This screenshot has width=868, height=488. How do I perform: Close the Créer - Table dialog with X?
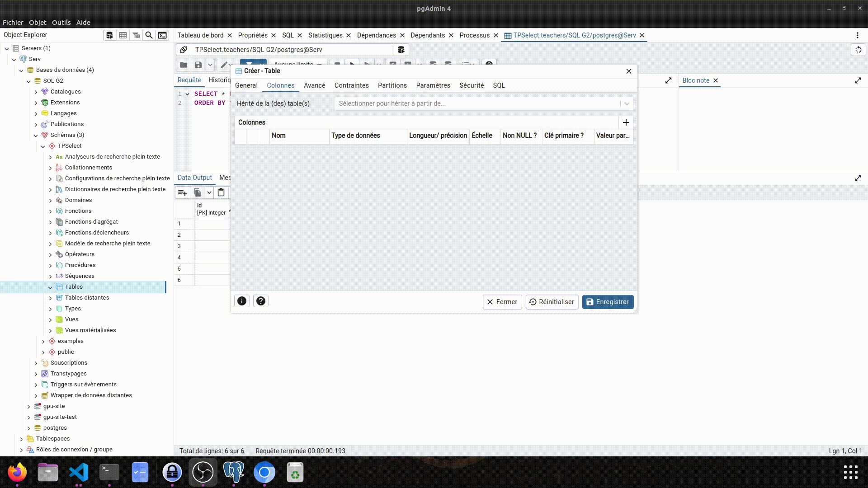click(x=628, y=71)
